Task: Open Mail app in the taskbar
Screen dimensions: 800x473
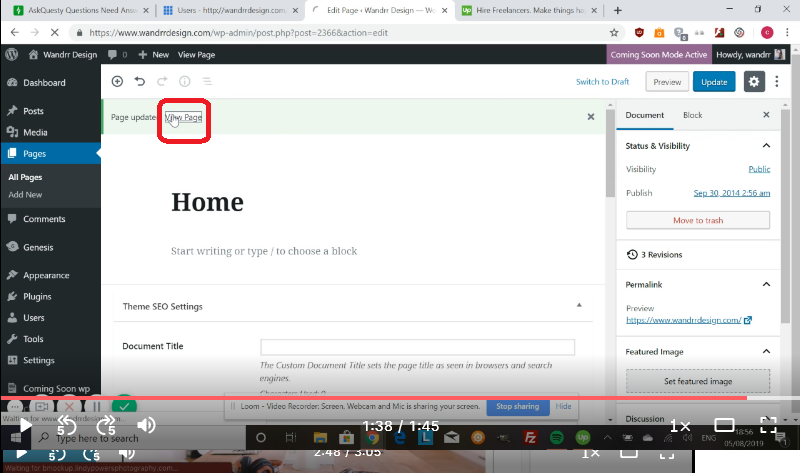Action: [x=452, y=437]
